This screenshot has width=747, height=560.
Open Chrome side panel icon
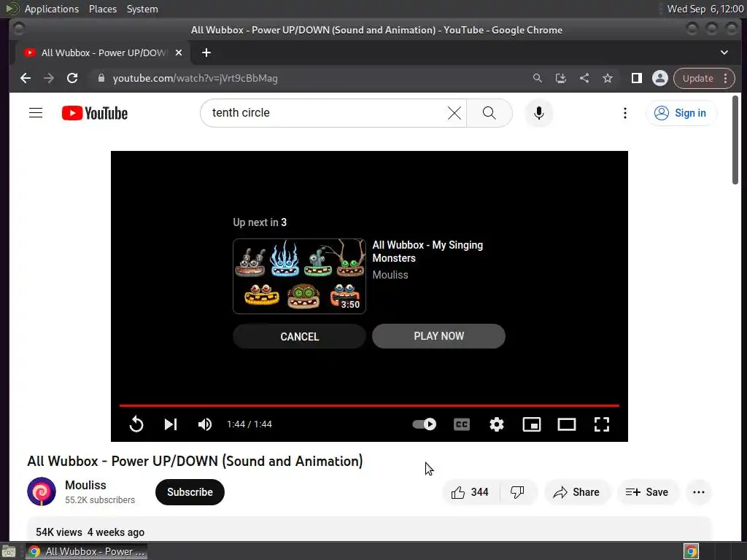(x=636, y=78)
